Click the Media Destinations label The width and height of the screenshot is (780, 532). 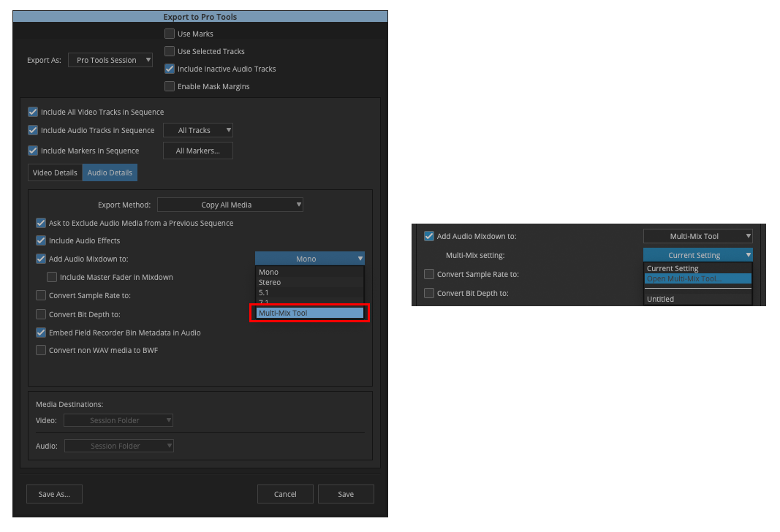pyautogui.click(x=69, y=404)
